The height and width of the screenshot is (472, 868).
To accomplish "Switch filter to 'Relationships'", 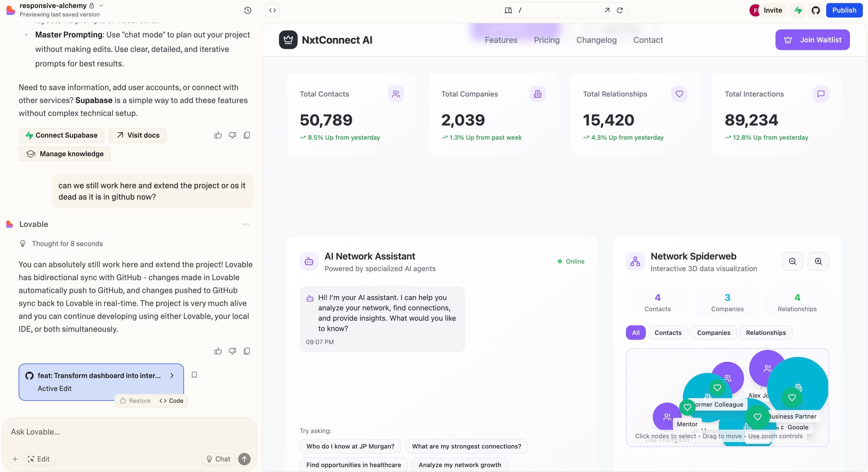I will coord(766,333).
